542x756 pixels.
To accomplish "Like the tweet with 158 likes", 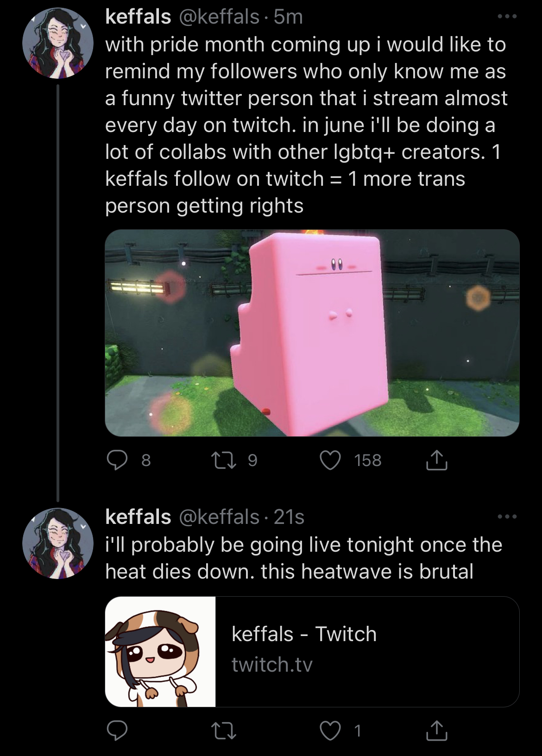I will (x=330, y=460).
